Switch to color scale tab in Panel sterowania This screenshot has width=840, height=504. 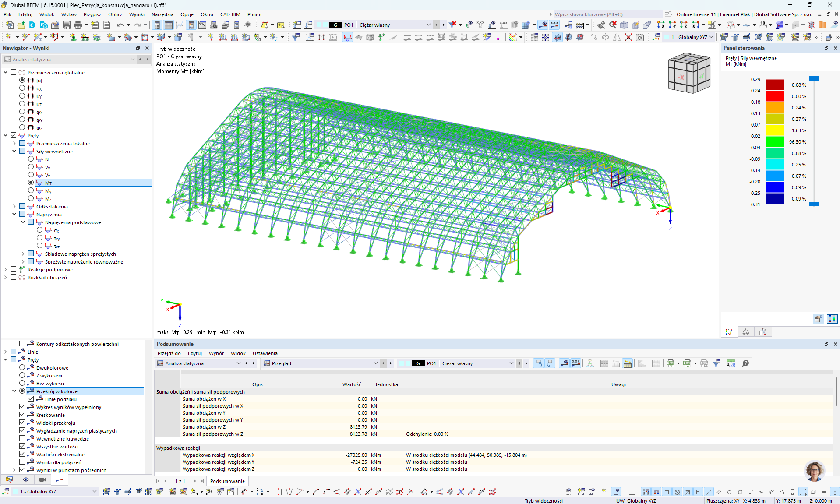click(x=729, y=332)
